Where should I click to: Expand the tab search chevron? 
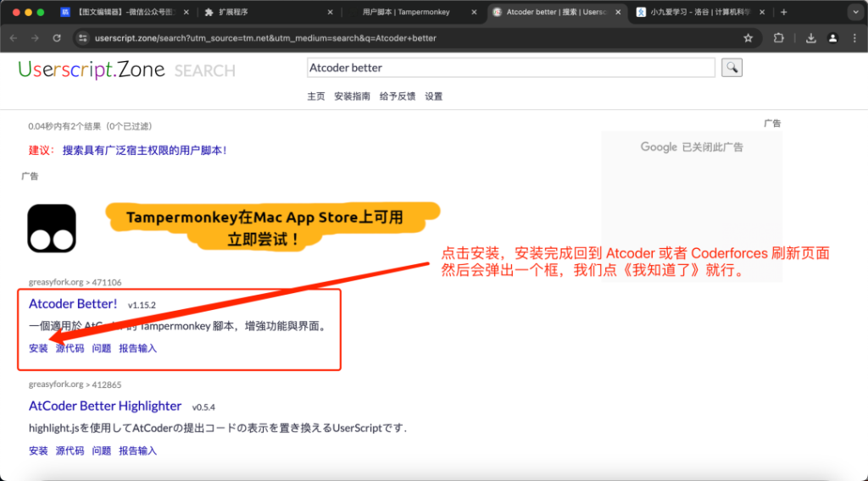click(x=855, y=12)
